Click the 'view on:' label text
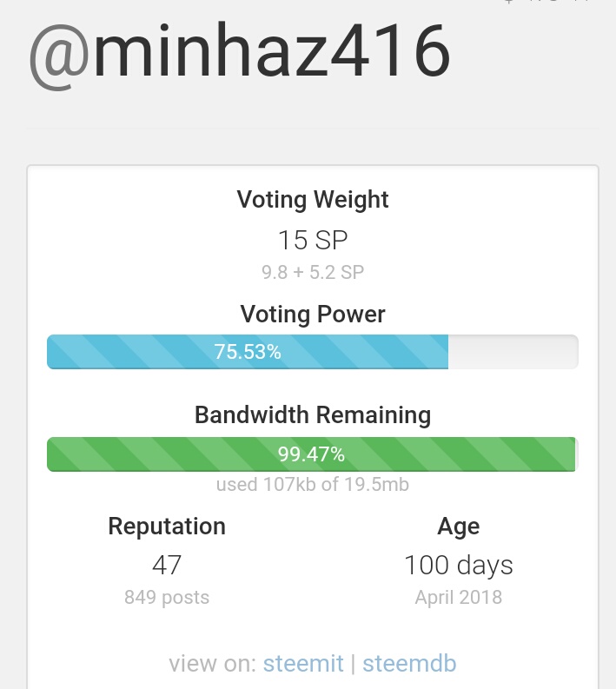Viewport: 616px width, 689px height. (x=213, y=664)
